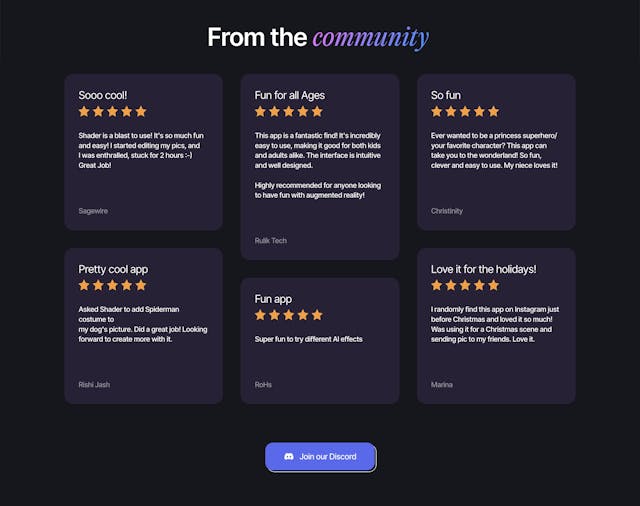This screenshot has width=640, height=506.
Task: Click last star in "Love it for the holidays!" review
Action: click(x=493, y=286)
